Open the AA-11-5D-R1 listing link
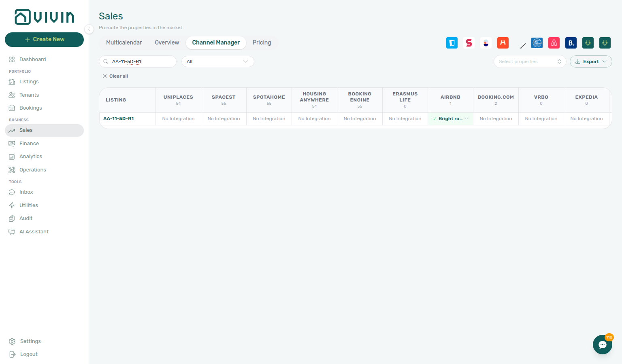This screenshot has width=622, height=364. 119,119
